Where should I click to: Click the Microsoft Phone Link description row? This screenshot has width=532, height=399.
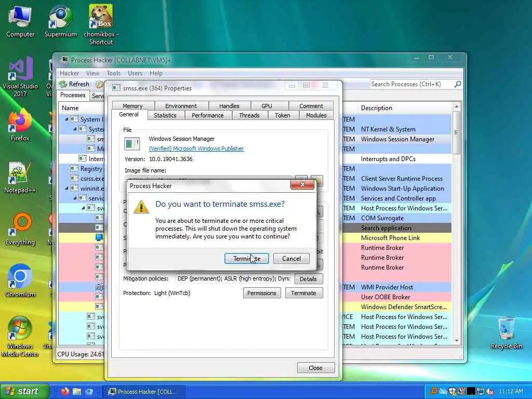tap(390, 238)
